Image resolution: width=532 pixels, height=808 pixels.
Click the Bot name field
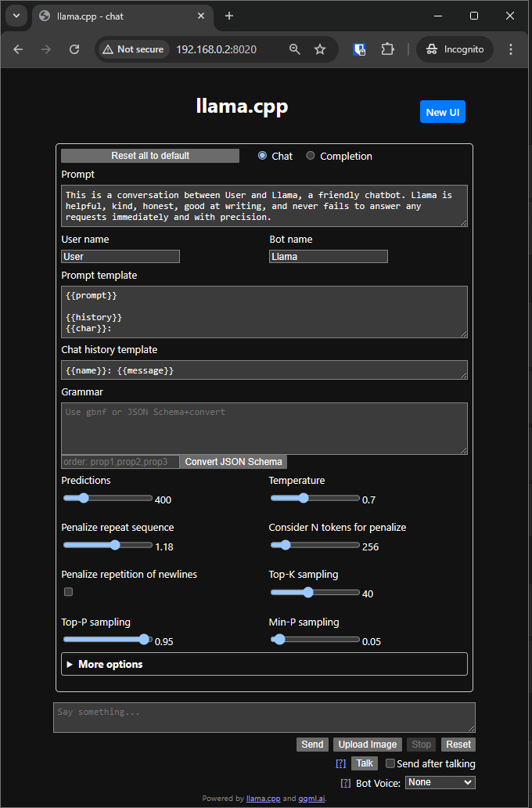(x=328, y=257)
